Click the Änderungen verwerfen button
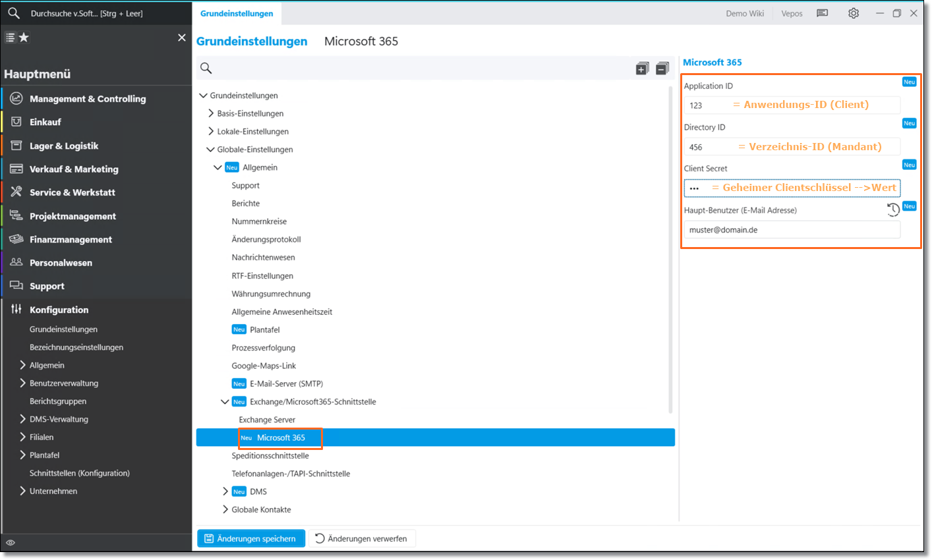This screenshot has height=560, width=932. click(x=362, y=538)
